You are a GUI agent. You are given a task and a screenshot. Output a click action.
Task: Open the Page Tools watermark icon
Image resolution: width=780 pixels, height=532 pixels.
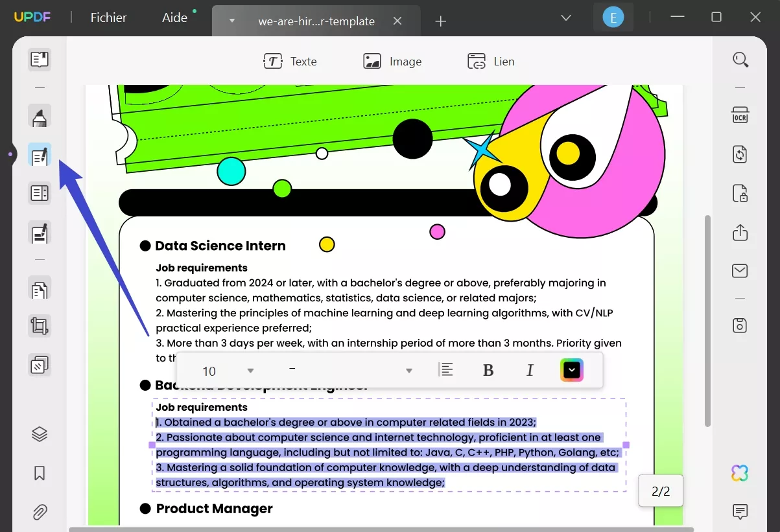point(40,365)
